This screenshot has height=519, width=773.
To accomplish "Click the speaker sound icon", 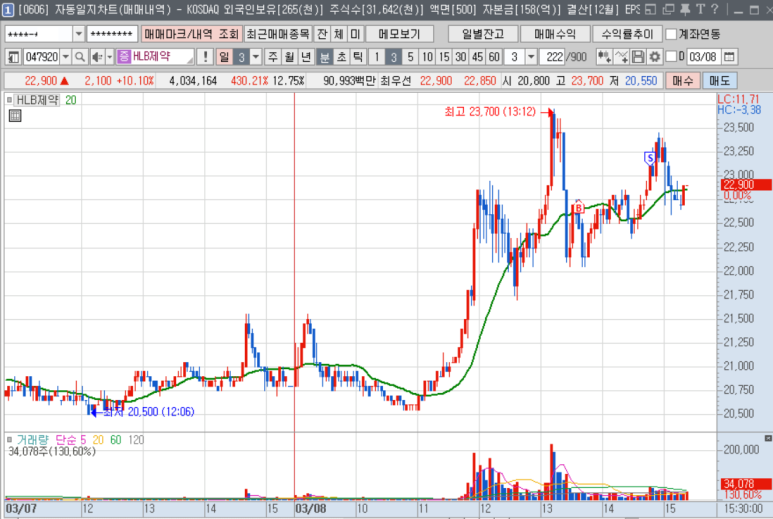I will pos(100,57).
